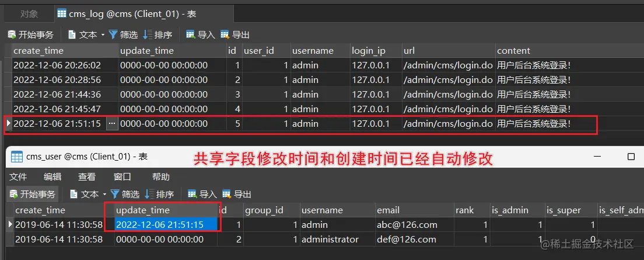
Task: Open 文本 dropdown arrow in cms_user window
Action: pos(104,194)
